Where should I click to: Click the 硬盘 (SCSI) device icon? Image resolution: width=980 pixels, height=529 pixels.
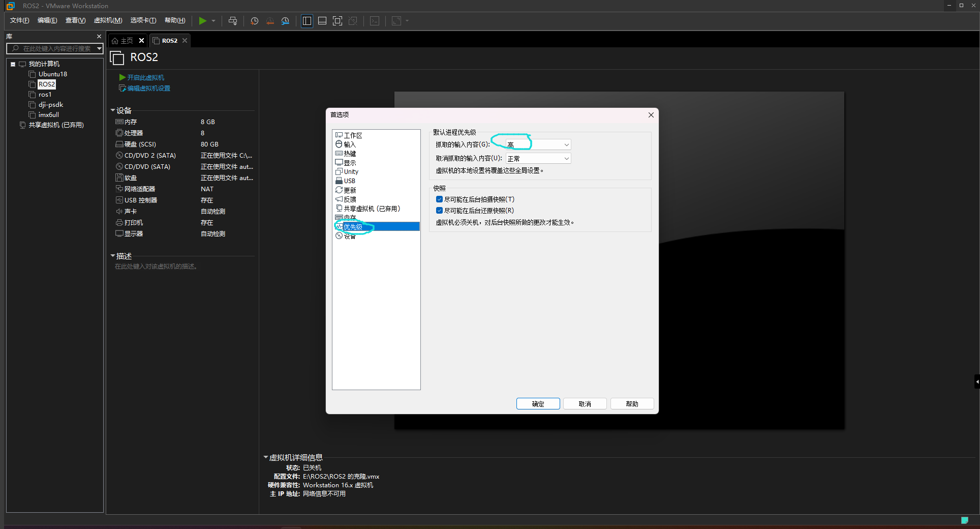tap(119, 144)
